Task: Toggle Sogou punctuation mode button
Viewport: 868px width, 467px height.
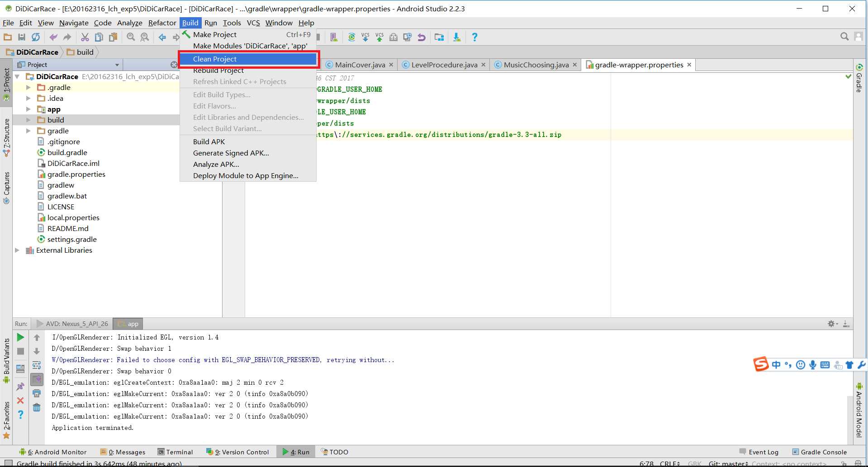Action: coord(788,364)
